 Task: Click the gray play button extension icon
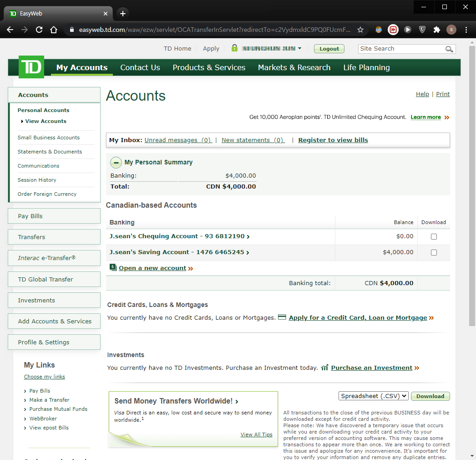pyautogui.click(x=408, y=30)
